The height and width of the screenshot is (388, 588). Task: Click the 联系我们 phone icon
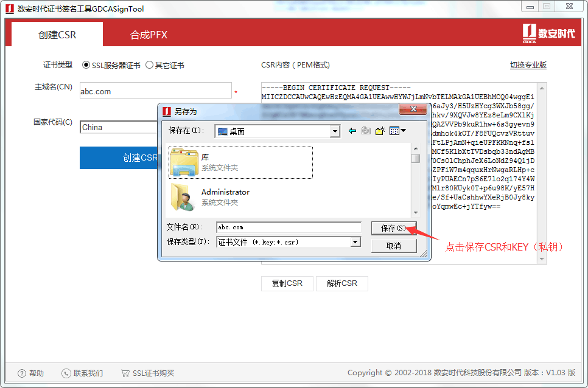tap(66, 373)
